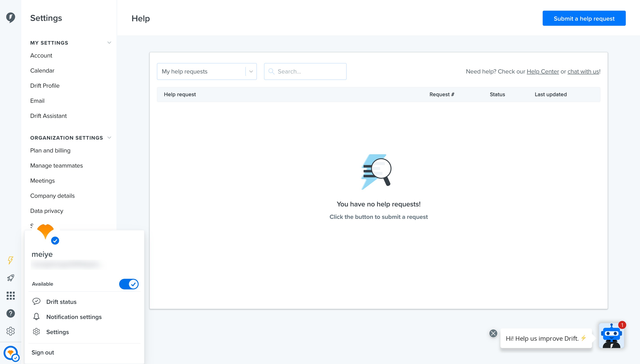Open the rocket onboarding icon

click(10, 278)
